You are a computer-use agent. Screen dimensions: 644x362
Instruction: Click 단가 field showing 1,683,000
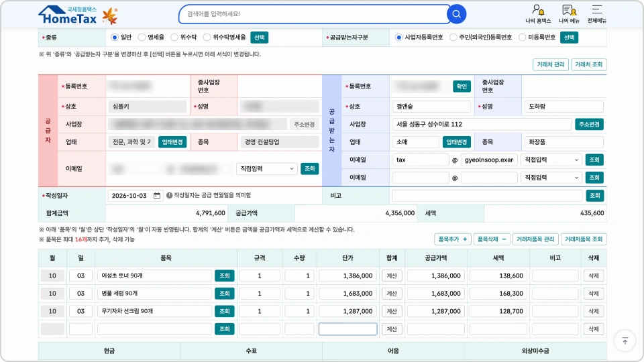(348, 294)
